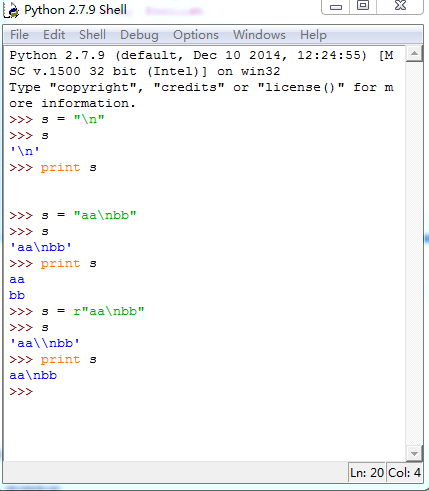Maximize the Python Shell window

click(363, 6)
